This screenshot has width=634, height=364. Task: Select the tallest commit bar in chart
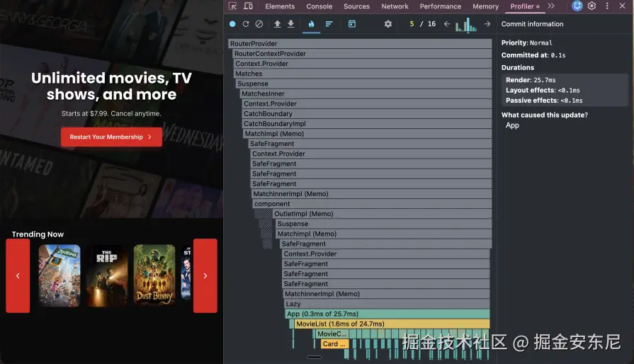(468, 24)
